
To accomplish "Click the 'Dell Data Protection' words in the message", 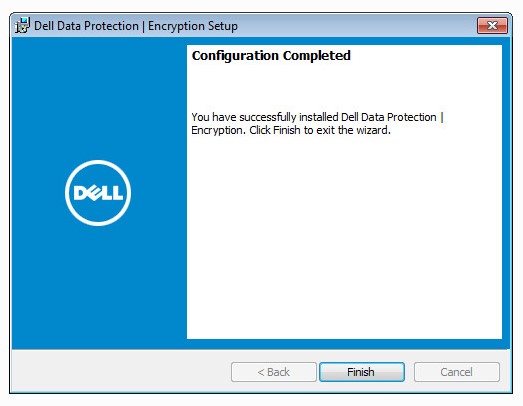I will click(x=389, y=117).
